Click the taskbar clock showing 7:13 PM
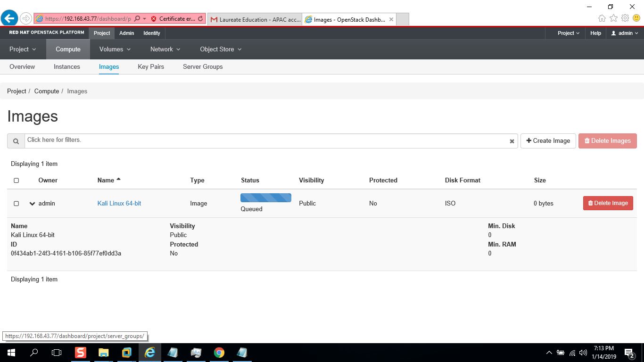This screenshot has height=362, width=644. coord(603,353)
